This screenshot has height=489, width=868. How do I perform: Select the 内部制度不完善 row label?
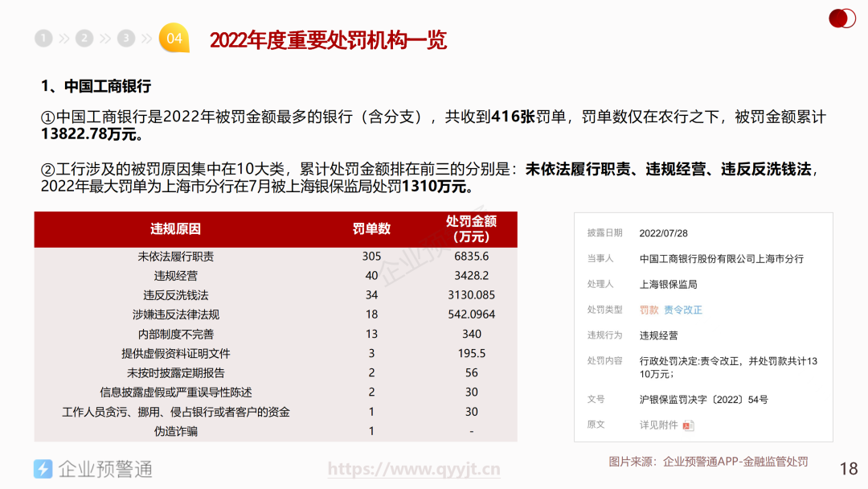coord(175,334)
